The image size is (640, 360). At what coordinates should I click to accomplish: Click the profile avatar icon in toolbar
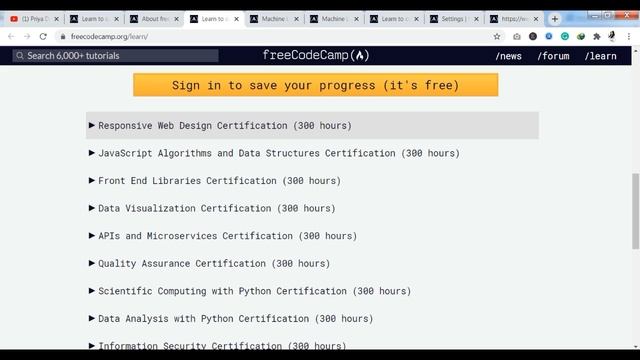(612, 36)
